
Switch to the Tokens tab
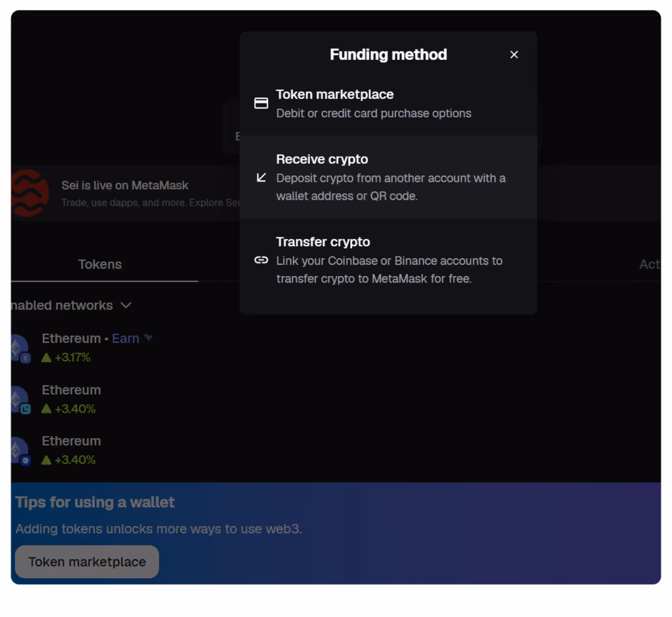(100, 264)
